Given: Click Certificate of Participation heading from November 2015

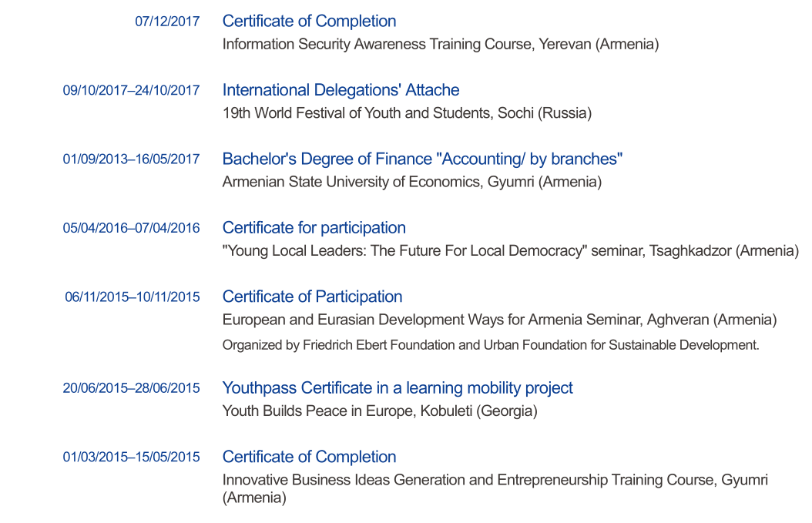Looking at the screenshot, I should (x=312, y=297).
